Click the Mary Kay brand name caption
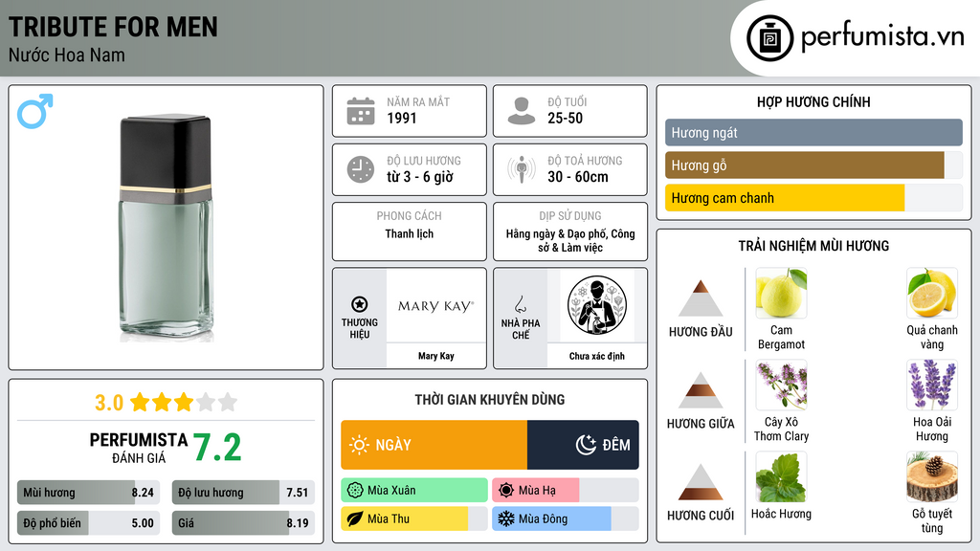 click(x=436, y=356)
